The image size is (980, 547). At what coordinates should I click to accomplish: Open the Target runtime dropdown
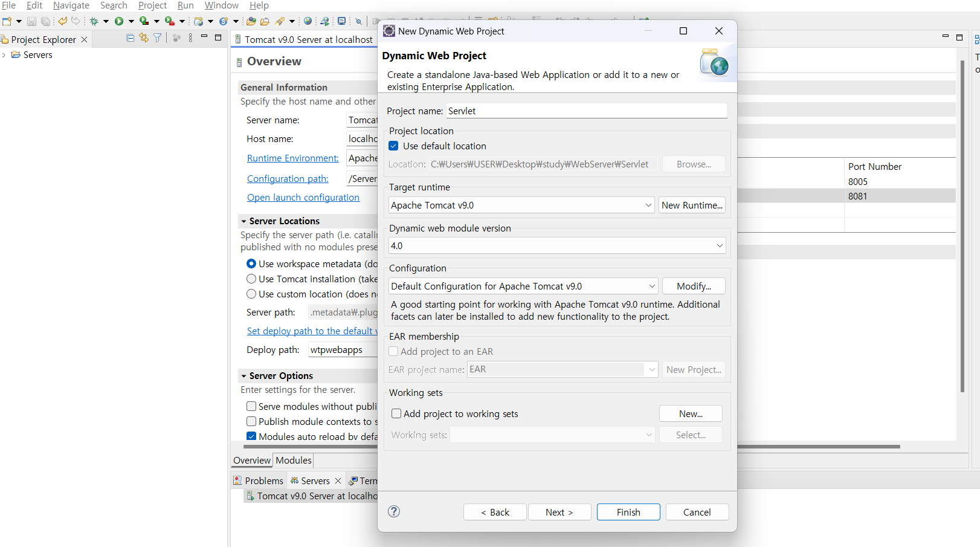click(648, 206)
